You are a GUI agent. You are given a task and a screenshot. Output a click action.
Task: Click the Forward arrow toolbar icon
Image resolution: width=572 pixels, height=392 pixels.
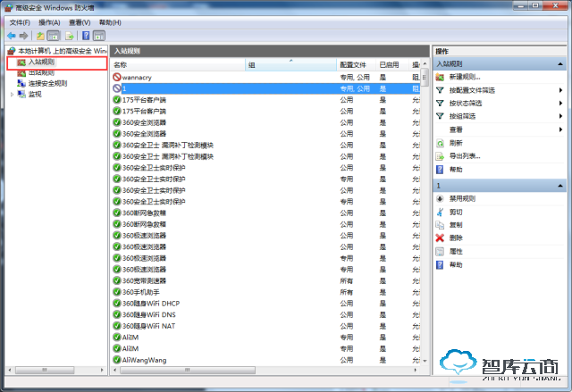24,36
